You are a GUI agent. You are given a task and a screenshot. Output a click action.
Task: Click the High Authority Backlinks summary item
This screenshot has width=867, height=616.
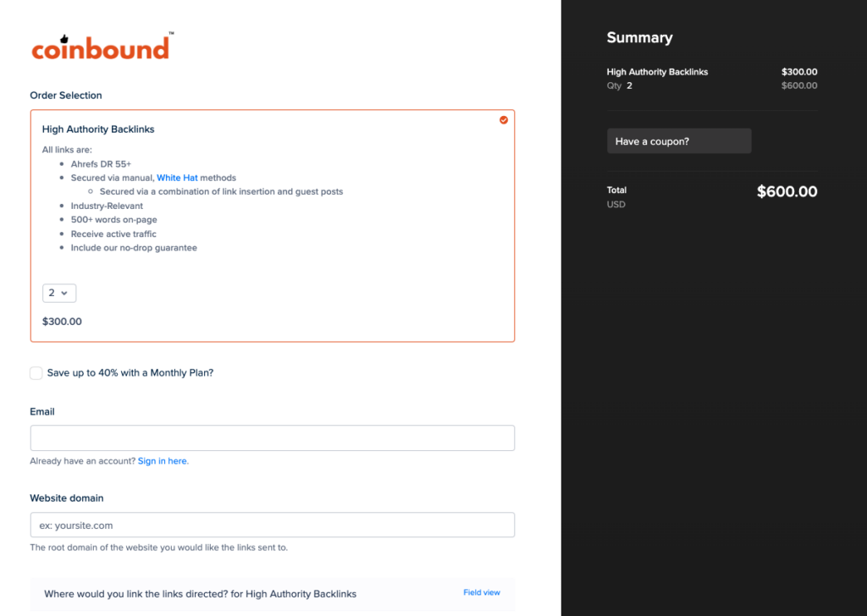point(657,72)
